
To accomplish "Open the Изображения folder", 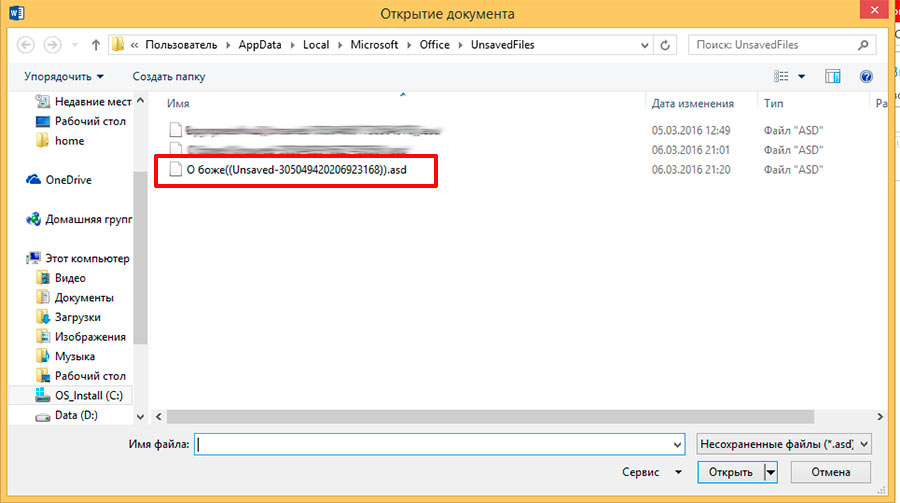I will [x=80, y=336].
